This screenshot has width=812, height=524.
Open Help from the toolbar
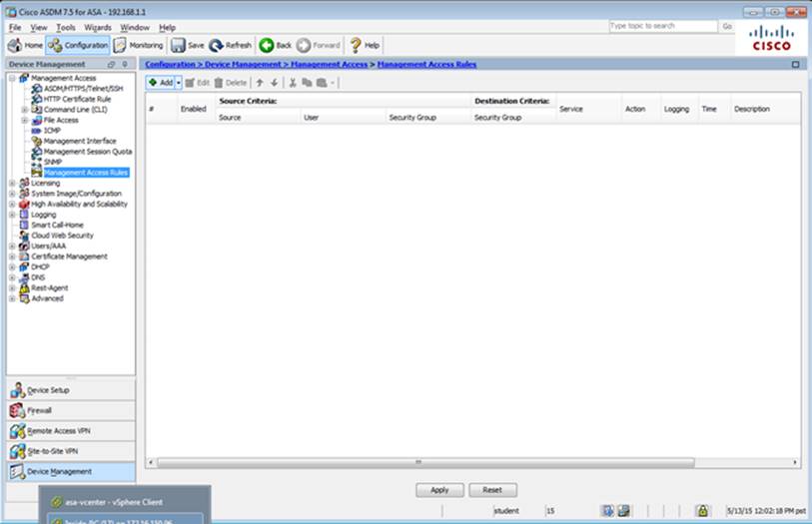point(364,45)
